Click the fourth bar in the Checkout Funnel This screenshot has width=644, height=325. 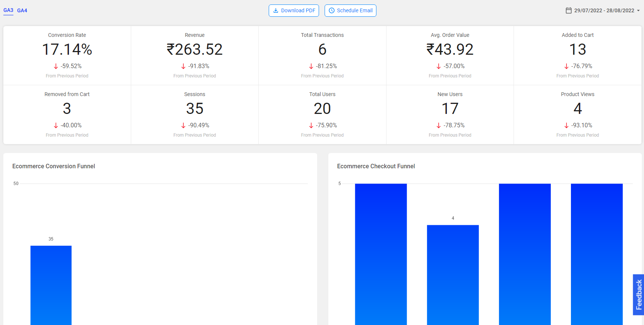click(x=597, y=254)
